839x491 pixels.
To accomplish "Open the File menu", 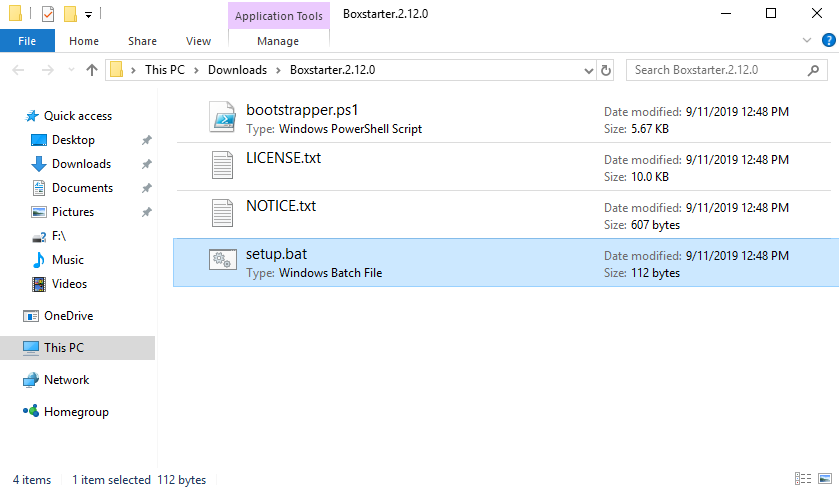I will (x=27, y=41).
